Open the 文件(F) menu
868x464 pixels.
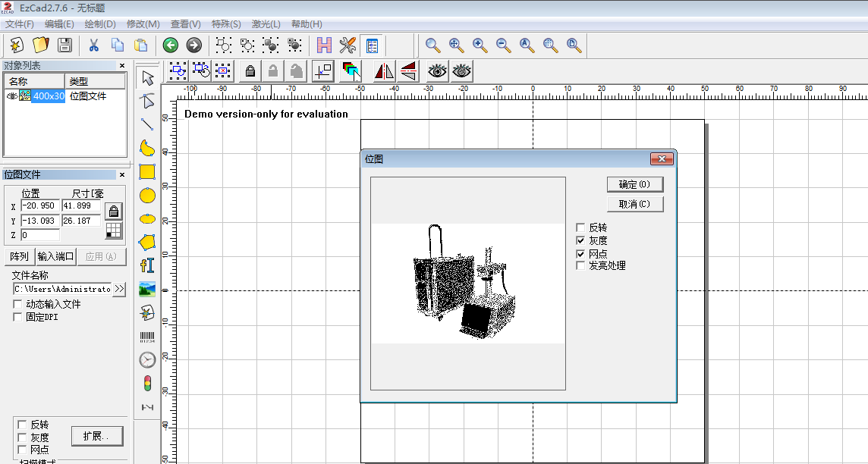20,24
